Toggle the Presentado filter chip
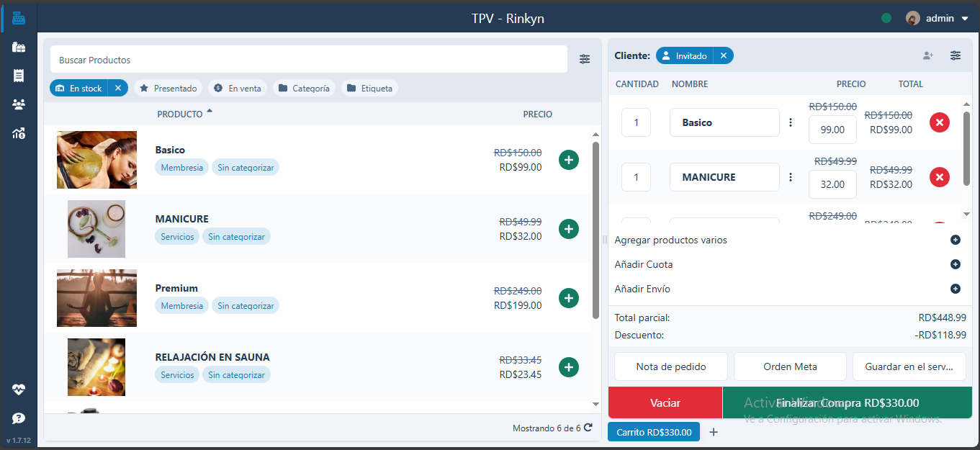This screenshot has width=980, height=450. pos(168,88)
